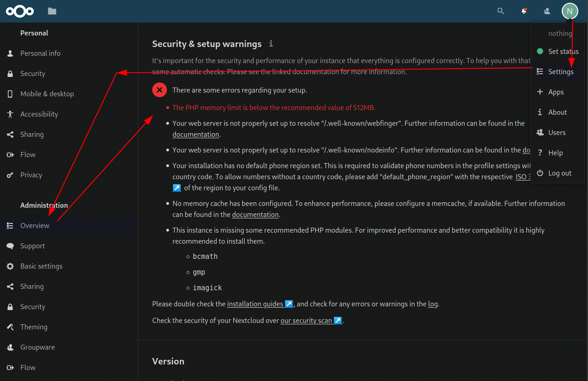Open the log link
This screenshot has height=381, width=588.
point(433,304)
